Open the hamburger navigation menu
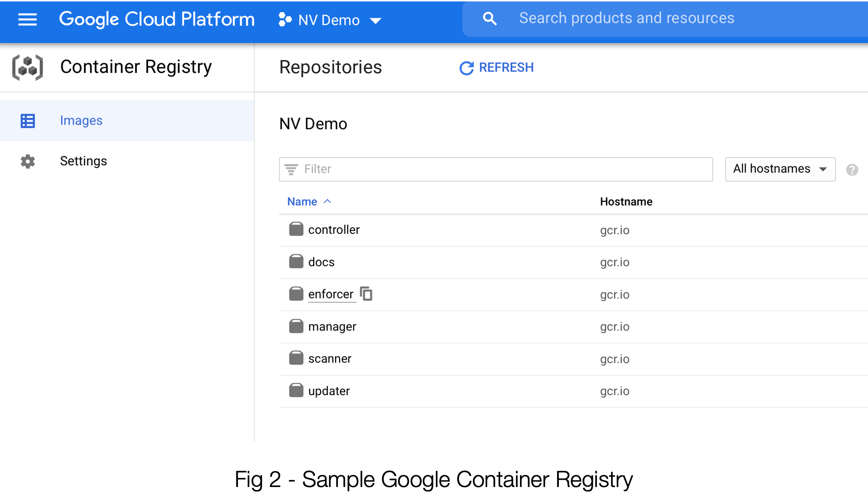The image size is (868, 504). point(28,19)
